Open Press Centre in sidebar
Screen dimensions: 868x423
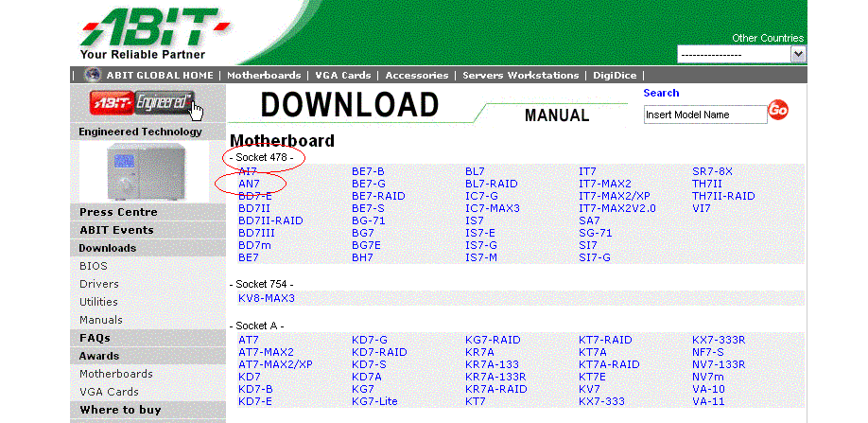[x=118, y=212]
